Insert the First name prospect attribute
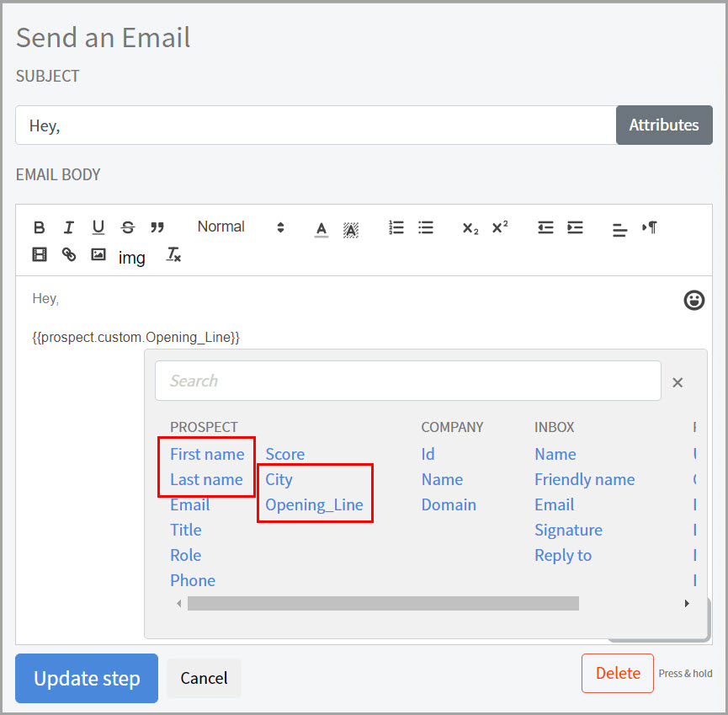Image resolution: width=728 pixels, height=715 pixels. [207, 455]
